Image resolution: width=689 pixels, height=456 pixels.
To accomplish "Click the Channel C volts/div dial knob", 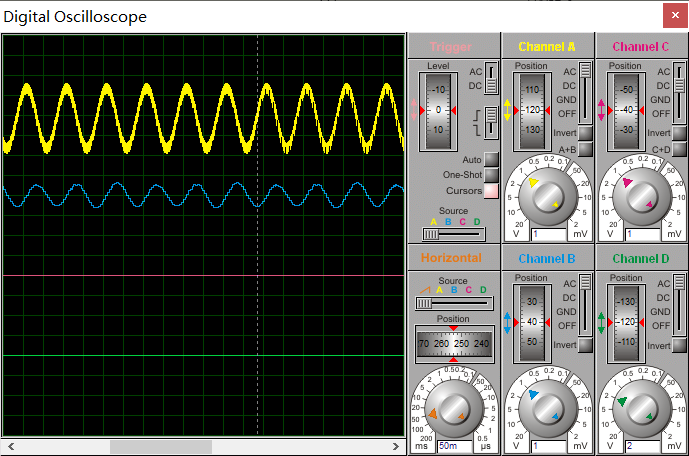I will 642,196.
